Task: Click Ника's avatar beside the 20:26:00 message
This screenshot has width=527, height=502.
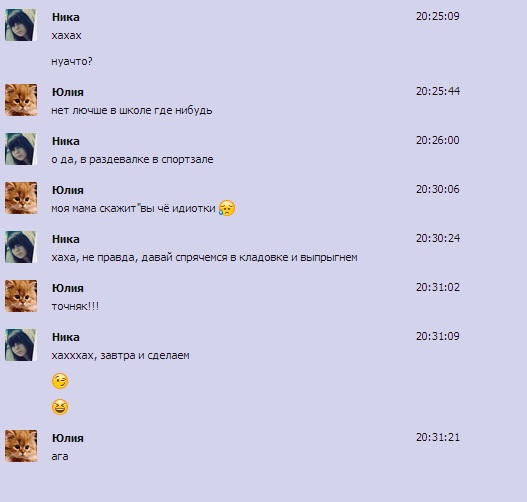Action: tap(21, 149)
